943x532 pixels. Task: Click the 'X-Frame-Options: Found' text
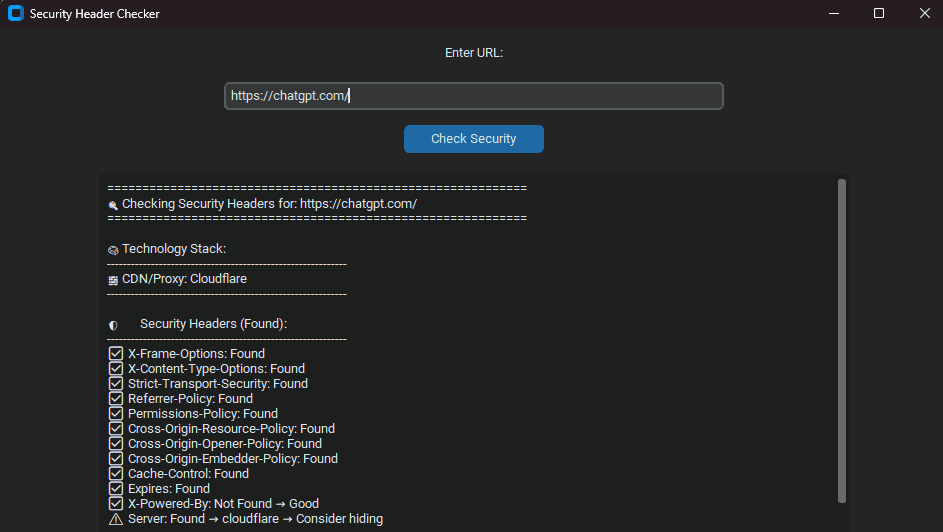click(196, 353)
